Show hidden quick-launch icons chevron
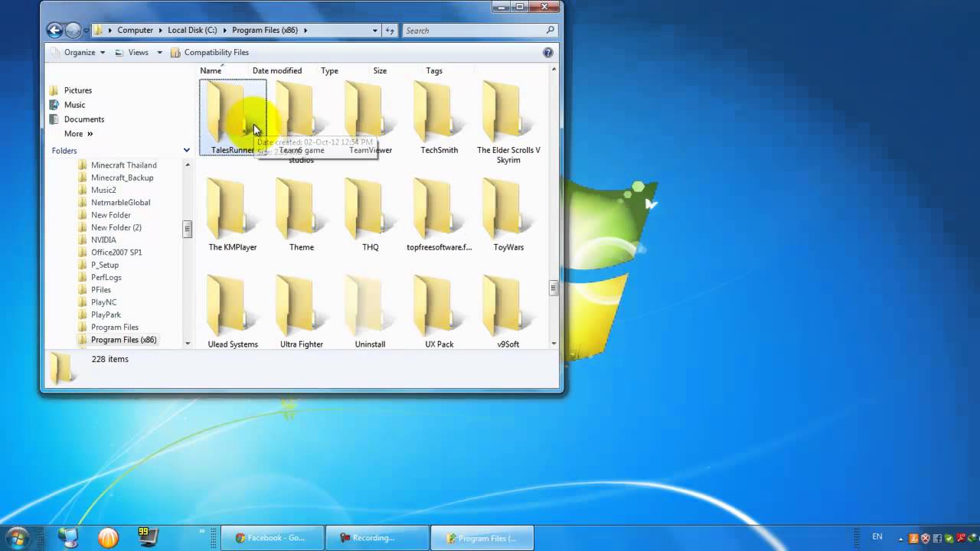This screenshot has height=551, width=980. pos(202,531)
